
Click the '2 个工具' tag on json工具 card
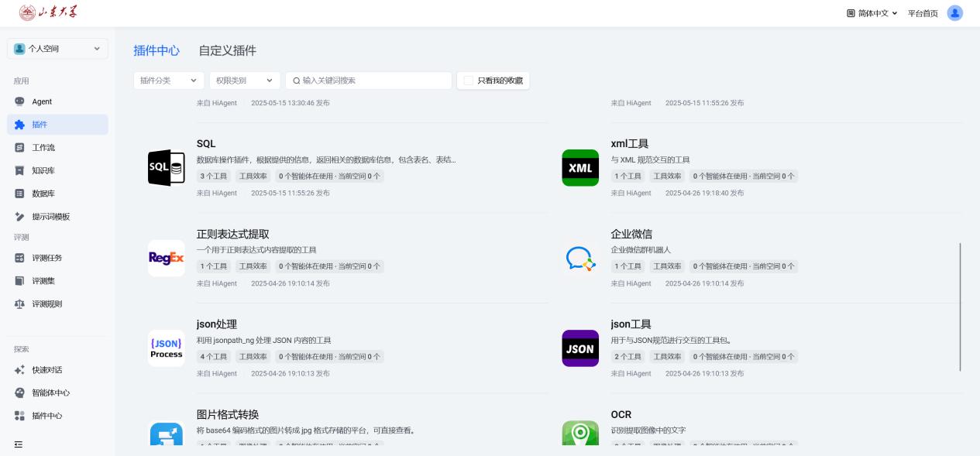click(628, 357)
